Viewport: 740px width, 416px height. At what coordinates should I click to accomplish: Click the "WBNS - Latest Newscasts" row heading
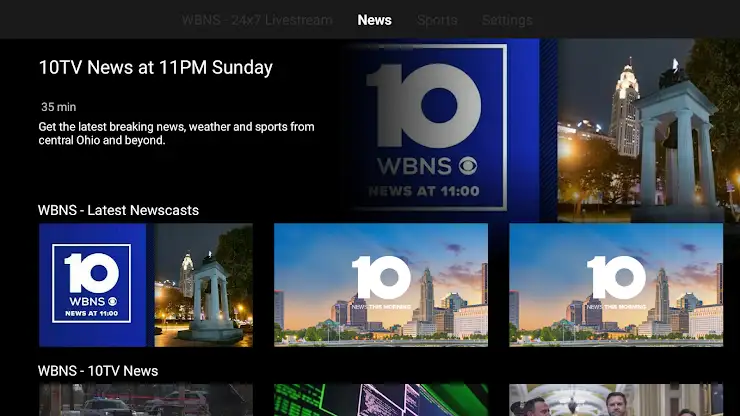[x=118, y=210]
